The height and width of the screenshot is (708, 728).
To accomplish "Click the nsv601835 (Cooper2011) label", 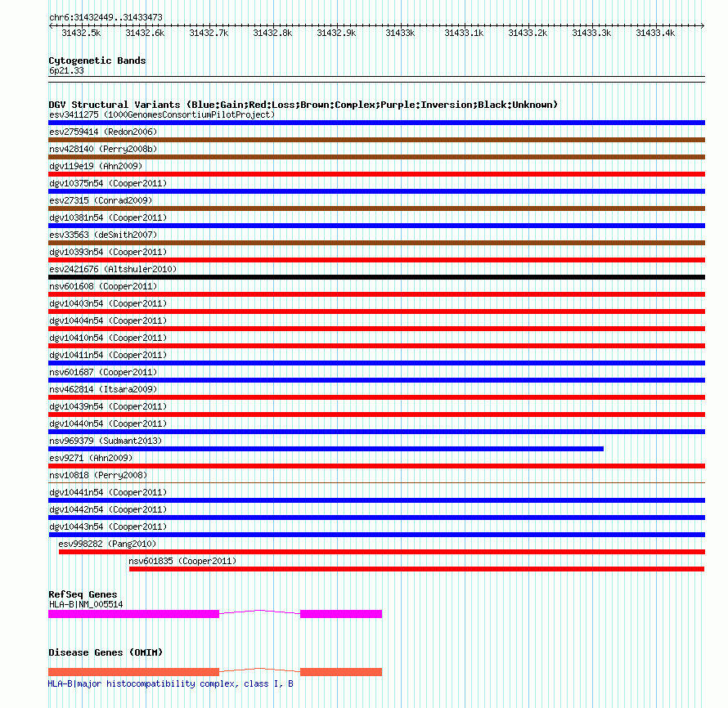I will point(182,561).
